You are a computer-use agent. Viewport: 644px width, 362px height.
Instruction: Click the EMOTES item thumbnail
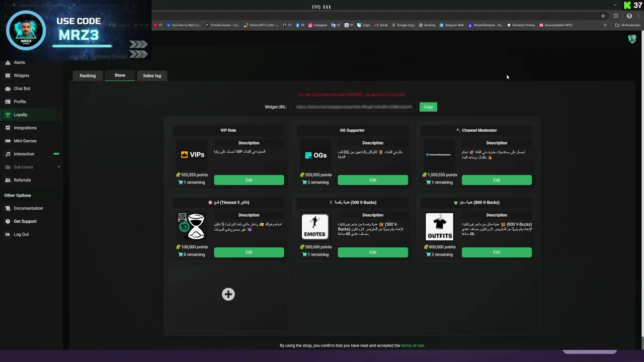coord(315,226)
